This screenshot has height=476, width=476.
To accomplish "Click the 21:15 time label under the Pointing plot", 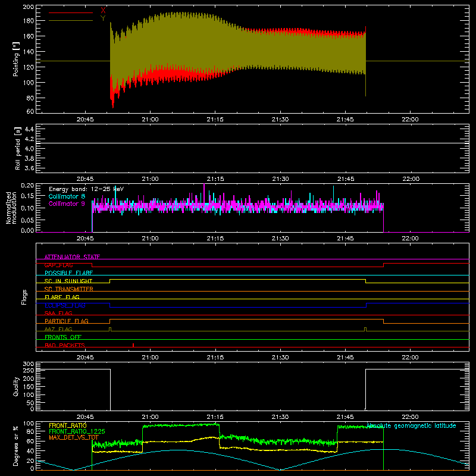I will (x=215, y=120).
